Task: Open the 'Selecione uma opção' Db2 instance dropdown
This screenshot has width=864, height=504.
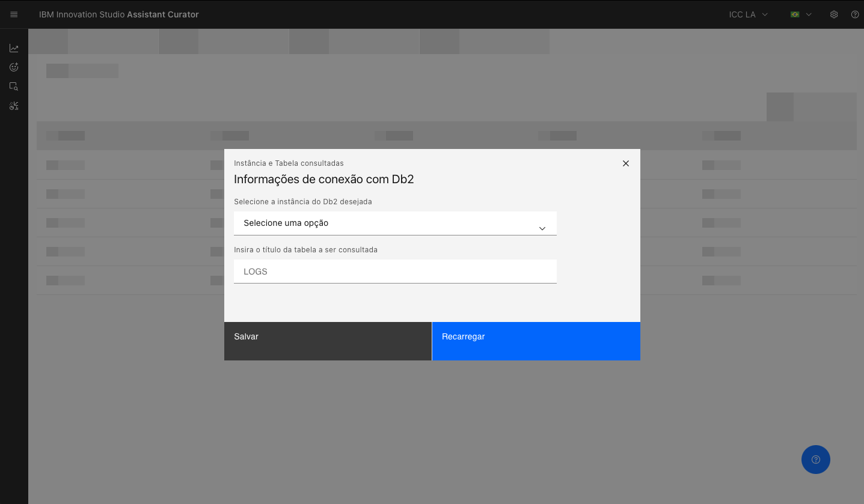Action: [x=395, y=223]
